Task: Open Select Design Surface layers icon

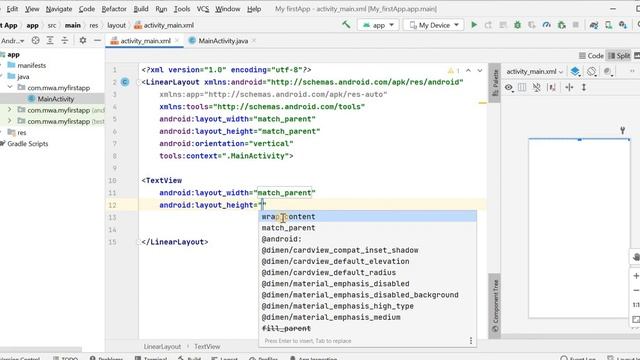Action: (x=576, y=71)
